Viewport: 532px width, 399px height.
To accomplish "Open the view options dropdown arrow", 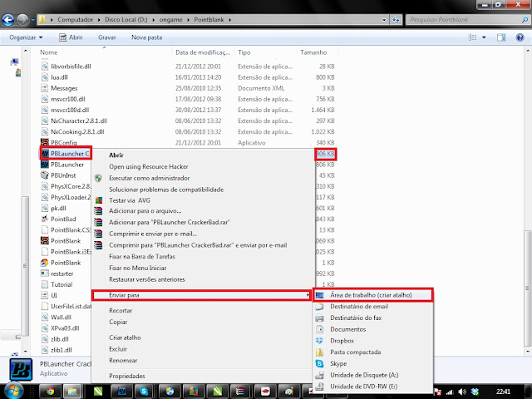I will [x=484, y=37].
